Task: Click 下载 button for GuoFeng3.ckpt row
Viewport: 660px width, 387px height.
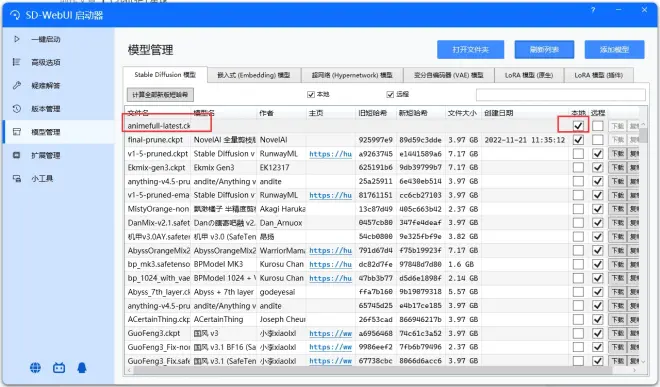Action: pos(617,334)
